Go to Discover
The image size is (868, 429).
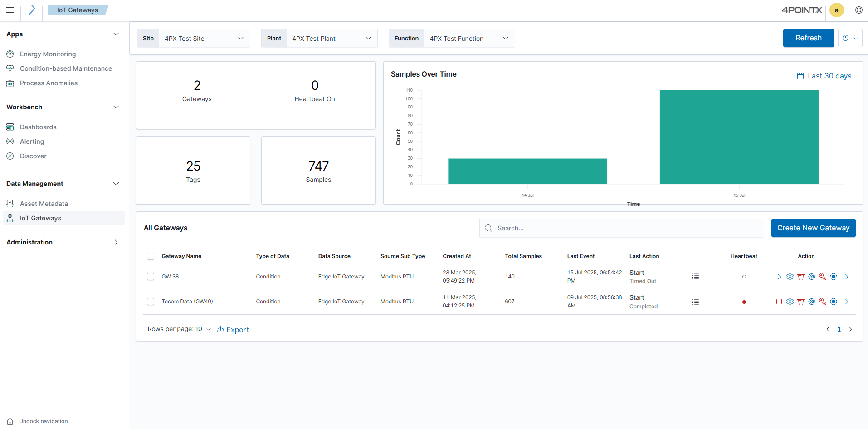(33, 156)
